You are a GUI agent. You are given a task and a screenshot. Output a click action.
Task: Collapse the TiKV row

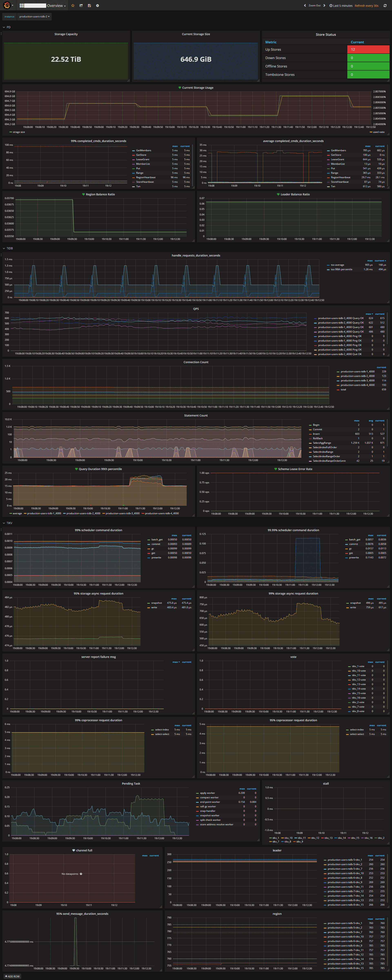pyautogui.click(x=8, y=523)
